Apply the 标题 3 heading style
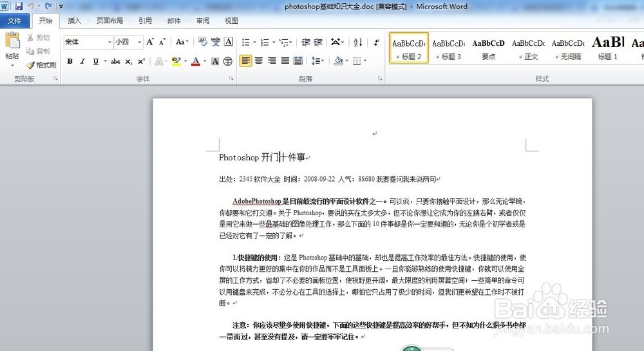The image size is (644, 351). pyautogui.click(x=448, y=48)
